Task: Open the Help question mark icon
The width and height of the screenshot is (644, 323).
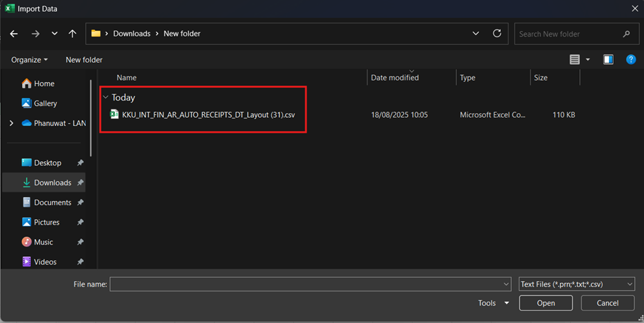Action: 630,60
